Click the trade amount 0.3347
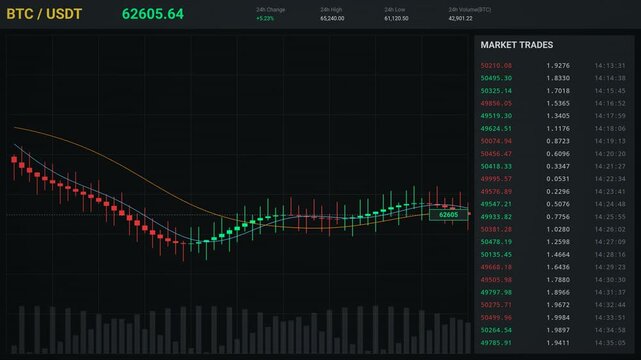This screenshot has height=360, width=641. pyautogui.click(x=558, y=166)
